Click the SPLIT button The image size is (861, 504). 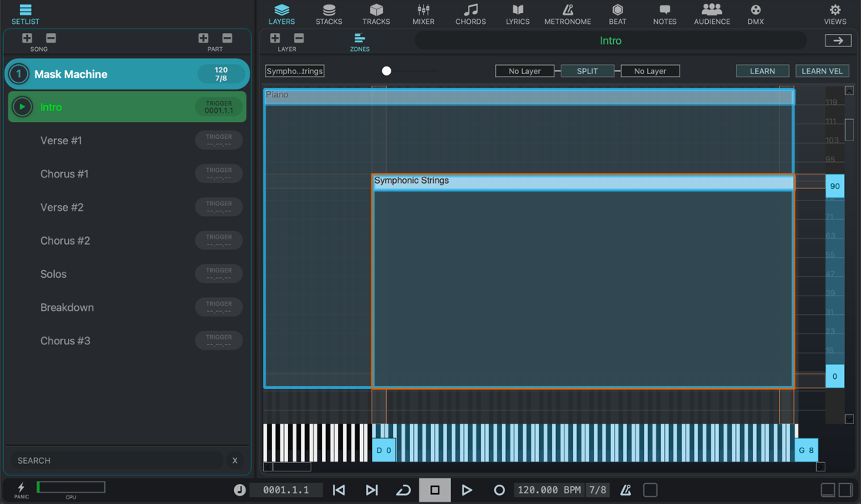(587, 71)
